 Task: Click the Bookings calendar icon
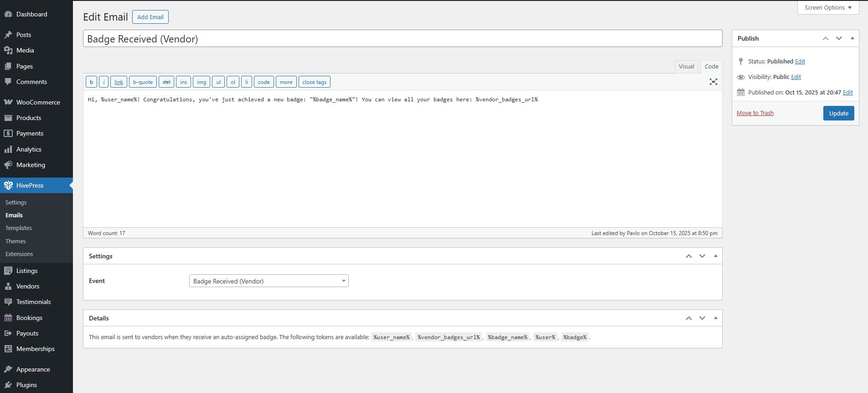click(x=8, y=318)
